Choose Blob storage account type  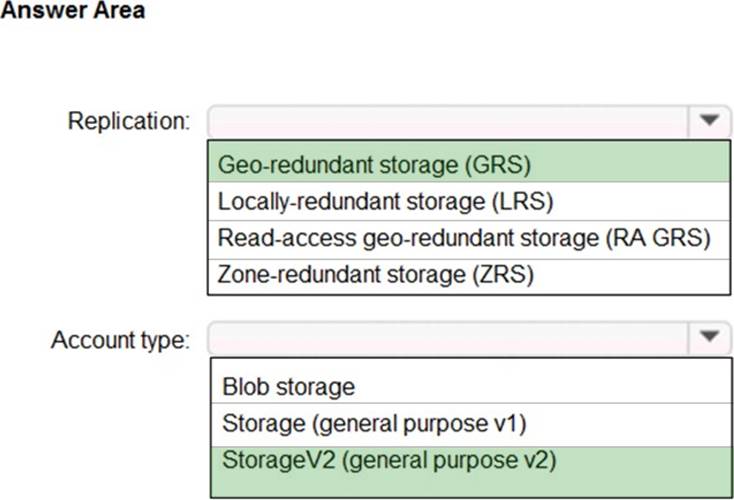[289, 386]
